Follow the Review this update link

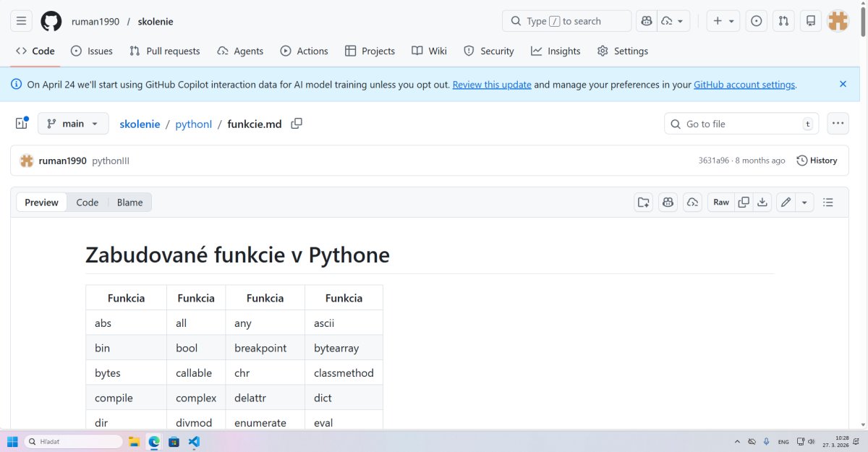coord(492,85)
